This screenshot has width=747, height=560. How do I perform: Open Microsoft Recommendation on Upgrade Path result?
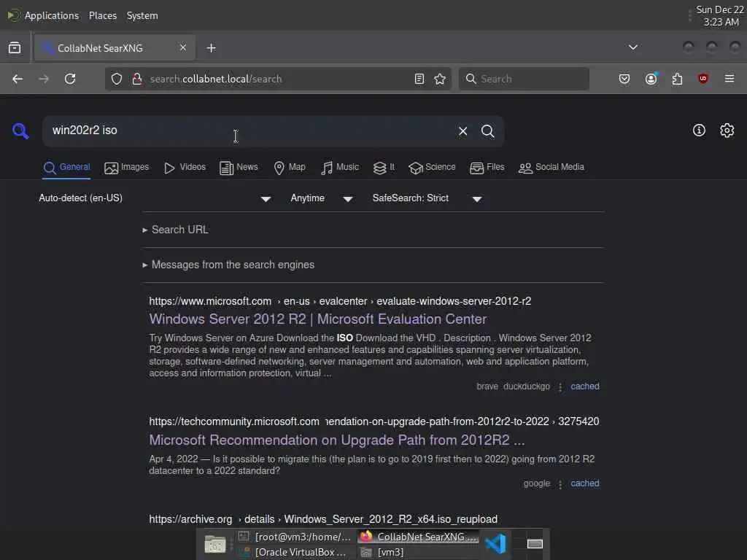pos(337,440)
